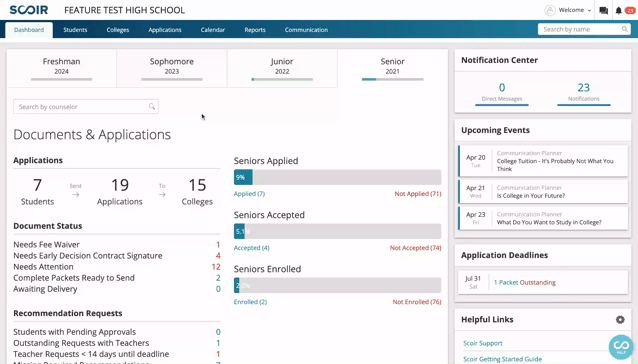This screenshot has width=638, height=364.
Task: Open Helpful Links settings gear
Action: (620, 320)
